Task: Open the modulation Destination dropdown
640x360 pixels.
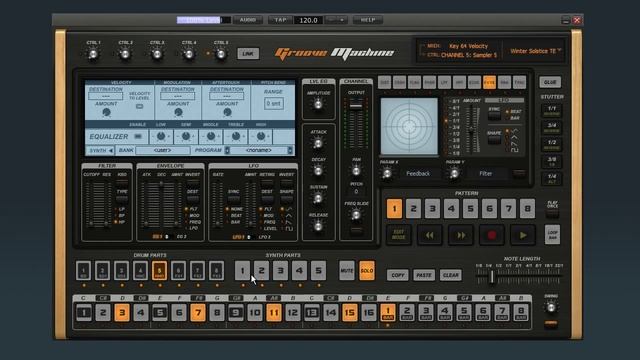Action: pos(178,96)
